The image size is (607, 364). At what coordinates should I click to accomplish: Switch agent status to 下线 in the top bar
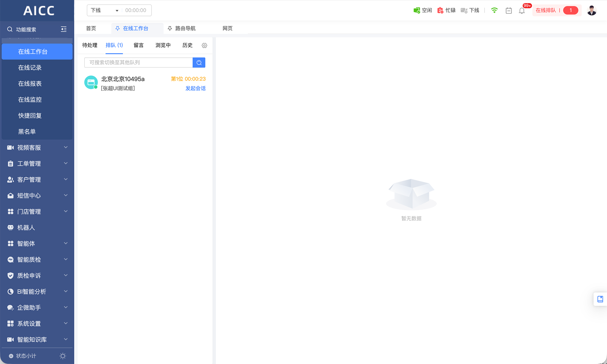point(470,10)
